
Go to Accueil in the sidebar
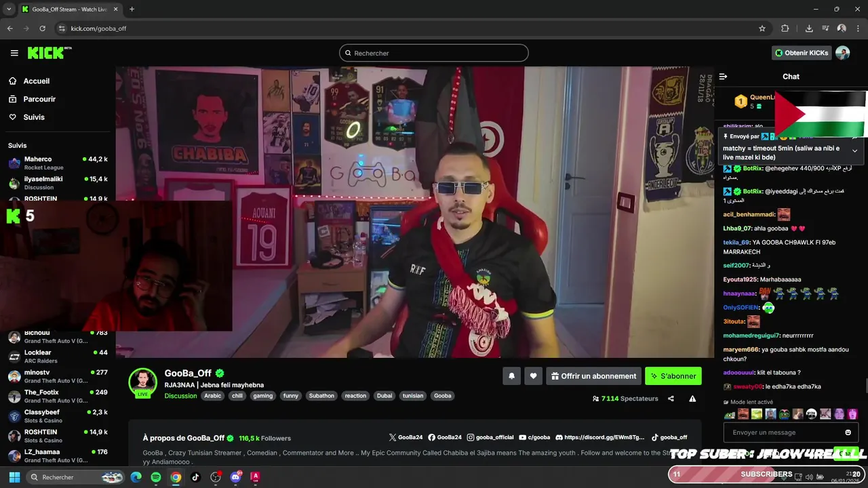click(x=36, y=81)
